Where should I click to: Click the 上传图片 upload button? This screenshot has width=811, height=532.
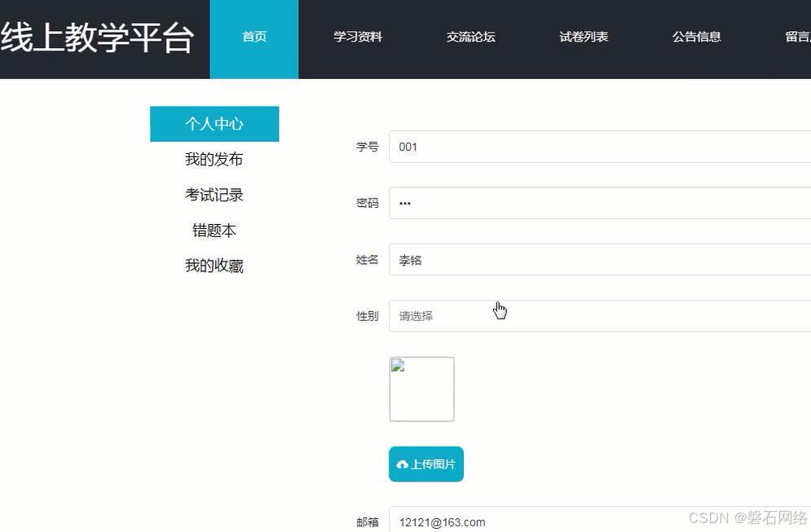click(x=425, y=464)
